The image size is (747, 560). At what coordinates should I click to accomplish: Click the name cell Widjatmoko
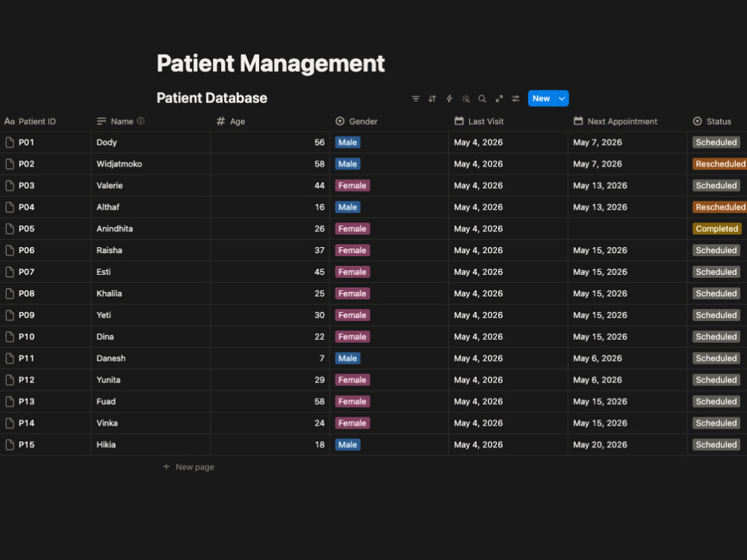pyautogui.click(x=151, y=164)
